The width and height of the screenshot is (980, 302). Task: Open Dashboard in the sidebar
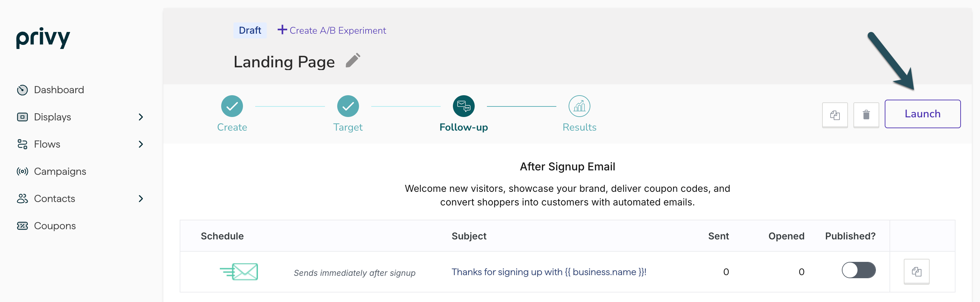tap(59, 90)
